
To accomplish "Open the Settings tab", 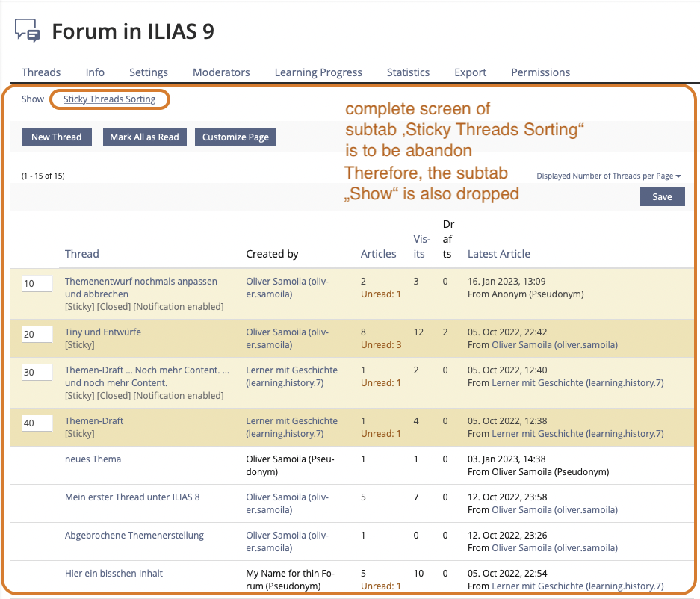I will click(149, 72).
